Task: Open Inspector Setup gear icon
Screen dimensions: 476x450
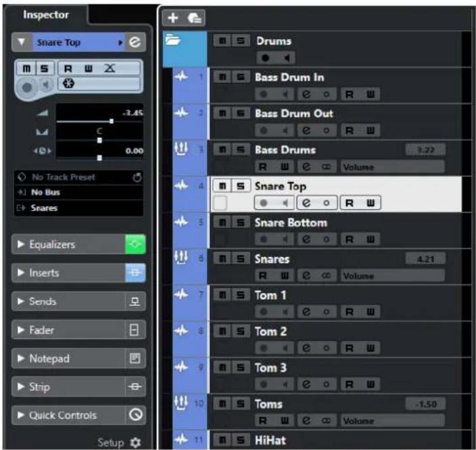Action: [135, 443]
